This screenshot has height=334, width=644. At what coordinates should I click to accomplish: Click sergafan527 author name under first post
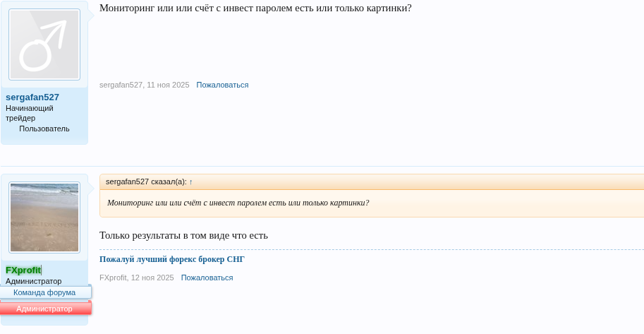[x=121, y=85]
